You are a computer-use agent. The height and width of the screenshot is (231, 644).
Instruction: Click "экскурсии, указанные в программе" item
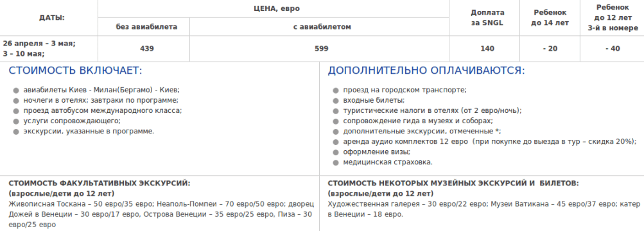click(x=89, y=132)
